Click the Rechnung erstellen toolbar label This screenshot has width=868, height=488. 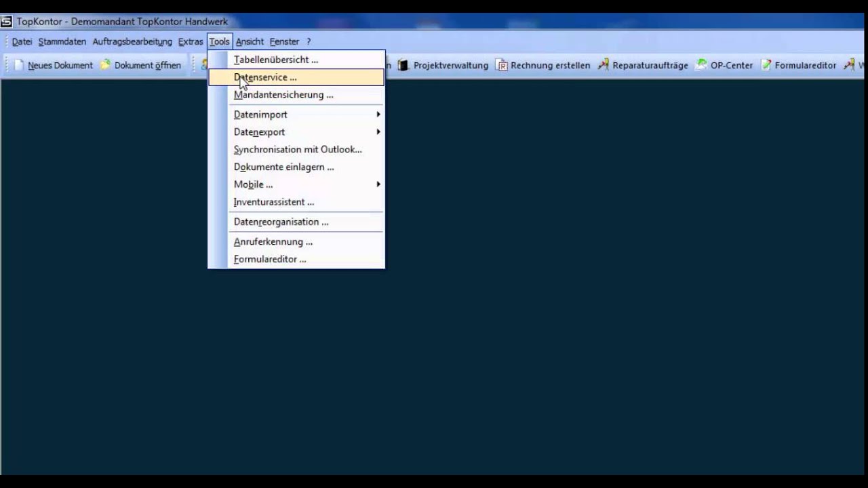click(x=551, y=66)
